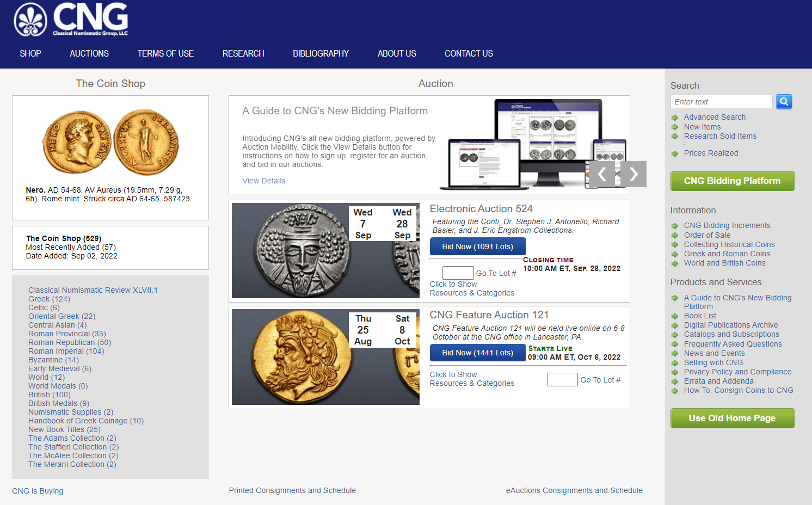The height and width of the screenshot is (505, 812).
Task: Open Digital Publications Archive link
Action: coord(731,325)
